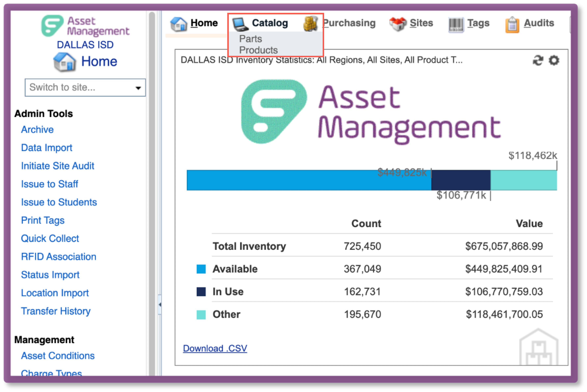Click the sidebar Home house icon
This screenshot has height=392, width=587.
coord(65,62)
